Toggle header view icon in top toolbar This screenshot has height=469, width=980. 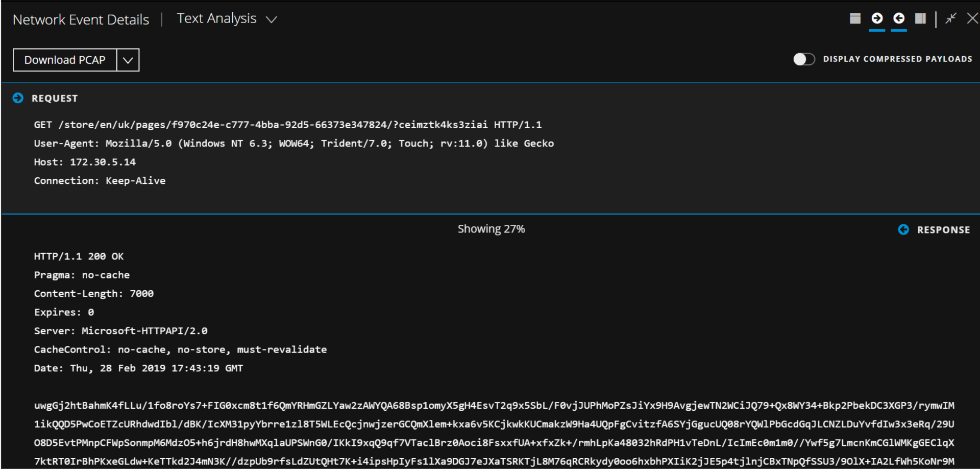[855, 19]
